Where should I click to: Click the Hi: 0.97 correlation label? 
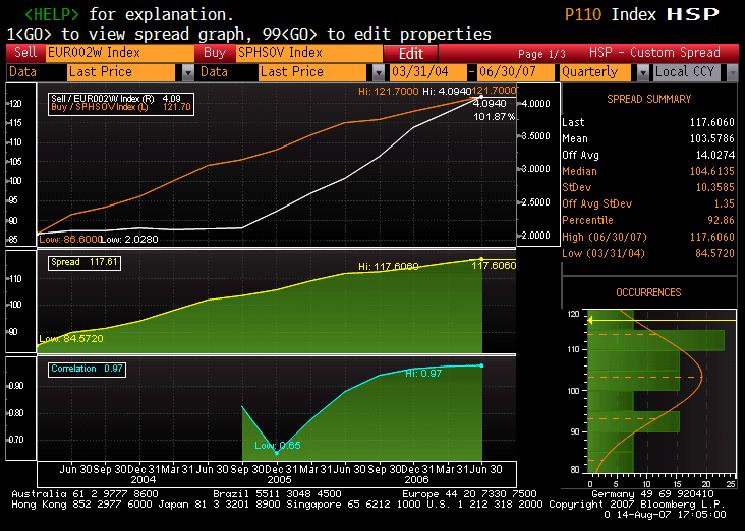[423, 374]
